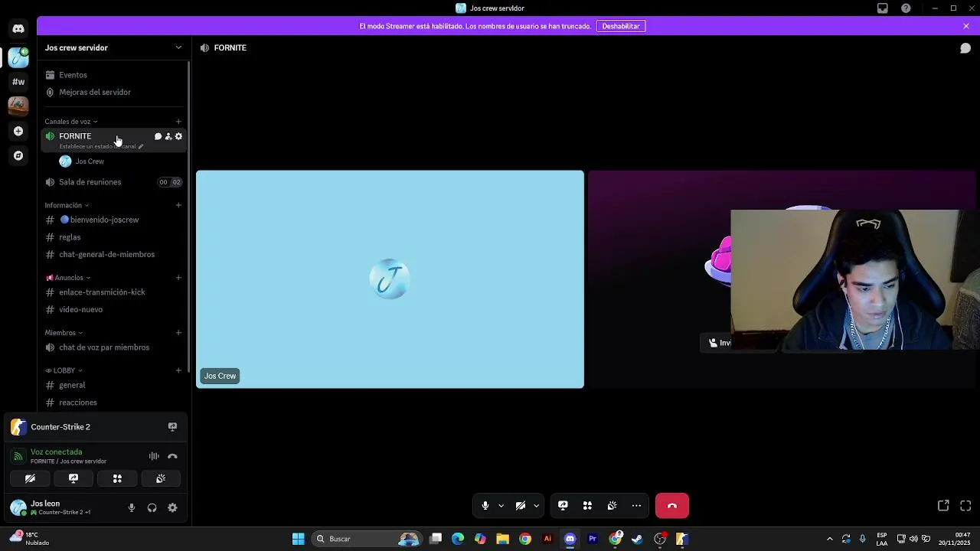Screen dimensions: 980x551
Task: Open noise suppression waveform icon
Action: [x=154, y=456]
